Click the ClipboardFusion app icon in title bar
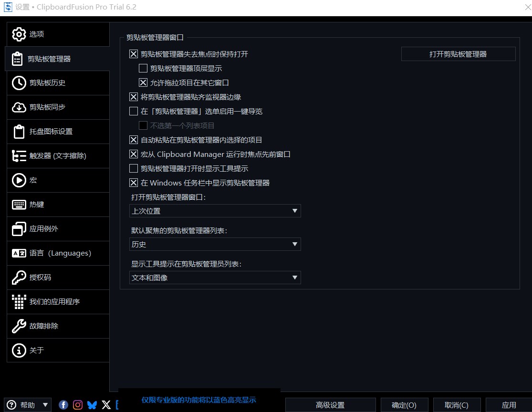Image resolution: width=532 pixels, height=412 pixels. (x=8, y=7)
